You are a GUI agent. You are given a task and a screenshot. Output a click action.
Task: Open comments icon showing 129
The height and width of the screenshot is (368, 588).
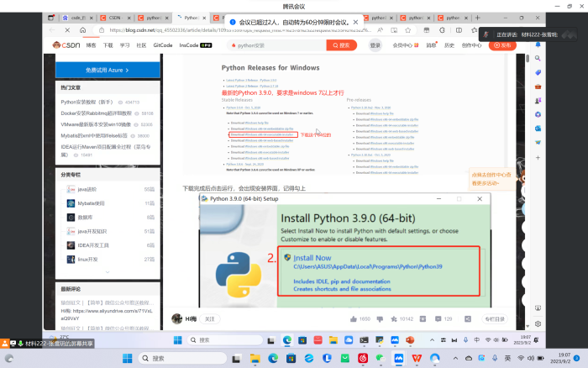point(438,319)
